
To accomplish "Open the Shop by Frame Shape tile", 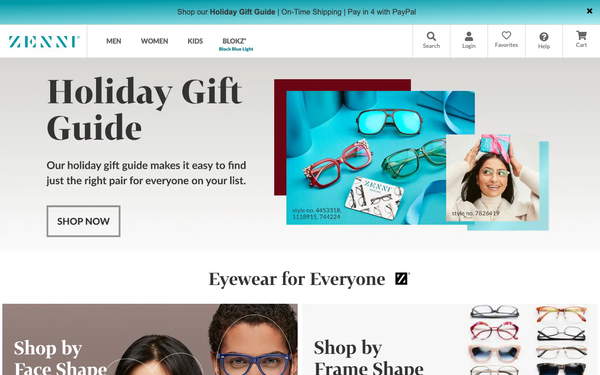I will tap(449, 339).
